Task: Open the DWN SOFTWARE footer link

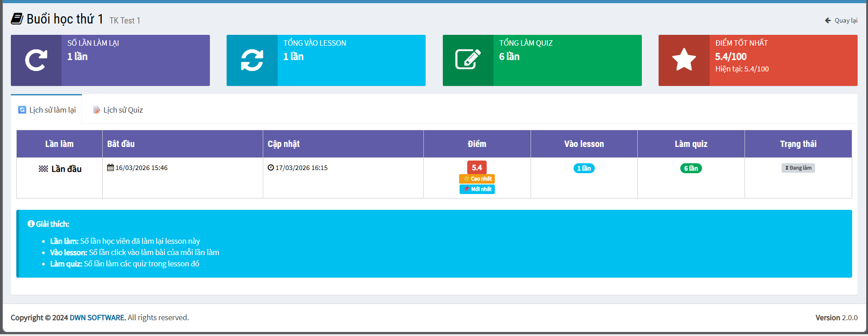Action: click(x=97, y=317)
